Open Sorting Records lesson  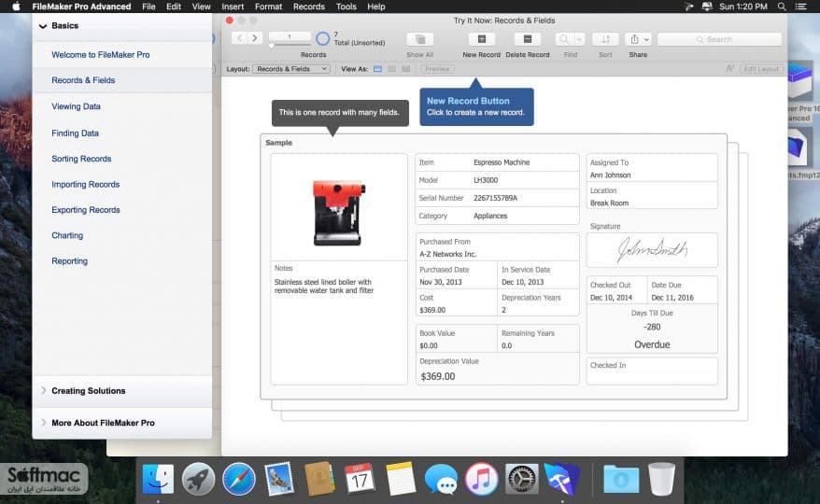pyautogui.click(x=81, y=159)
